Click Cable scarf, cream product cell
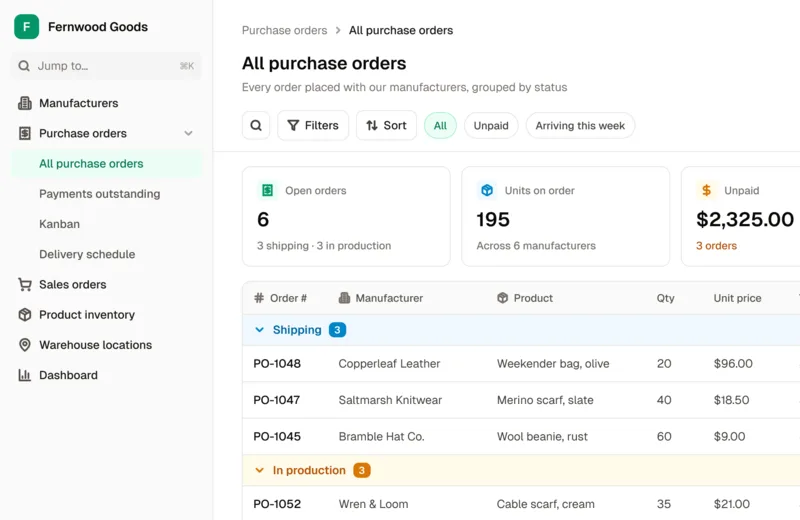The width and height of the screenshot is (800, 520). click(545, 504)
